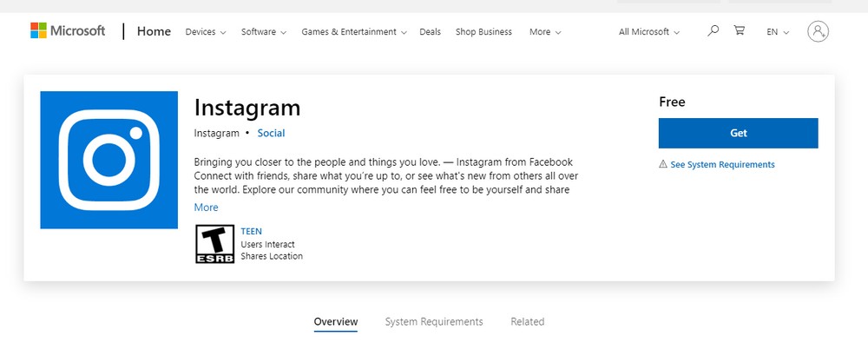Expand the Devices menu

(206, 32)
